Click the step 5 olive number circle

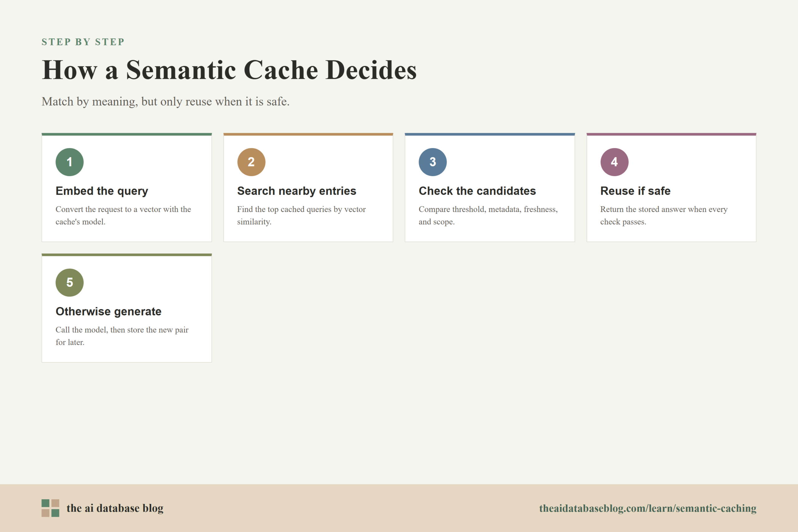point(70,283)
